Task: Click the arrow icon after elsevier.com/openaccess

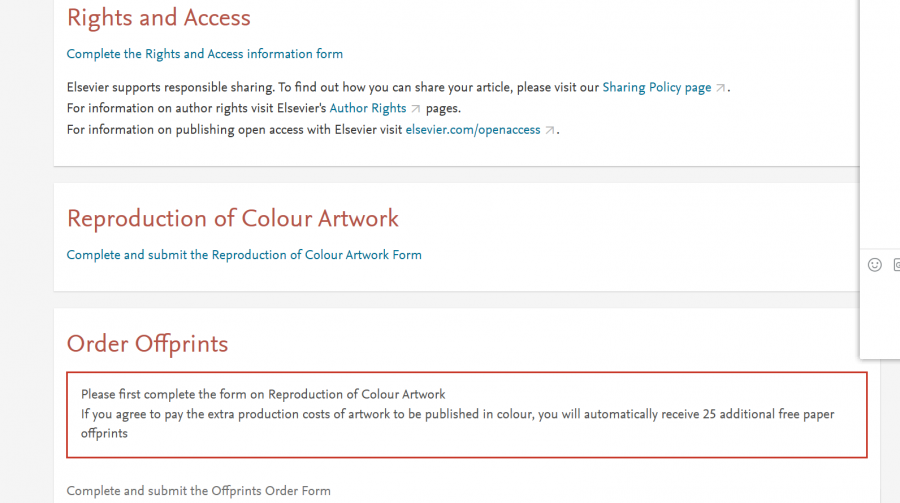Action: 549,130
